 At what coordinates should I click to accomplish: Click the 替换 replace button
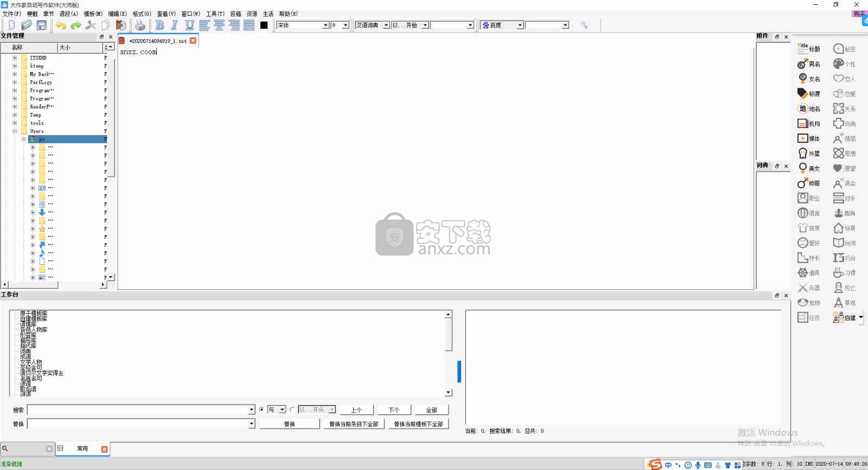290,424
